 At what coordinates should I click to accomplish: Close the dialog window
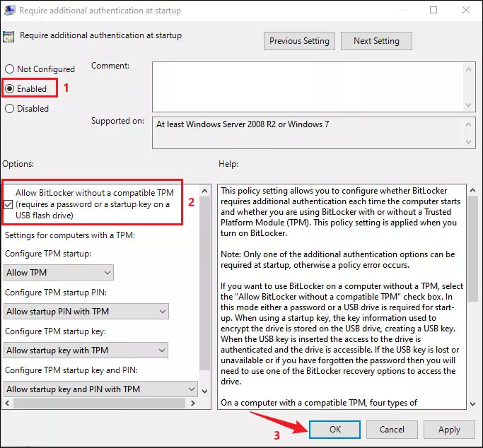466,10
